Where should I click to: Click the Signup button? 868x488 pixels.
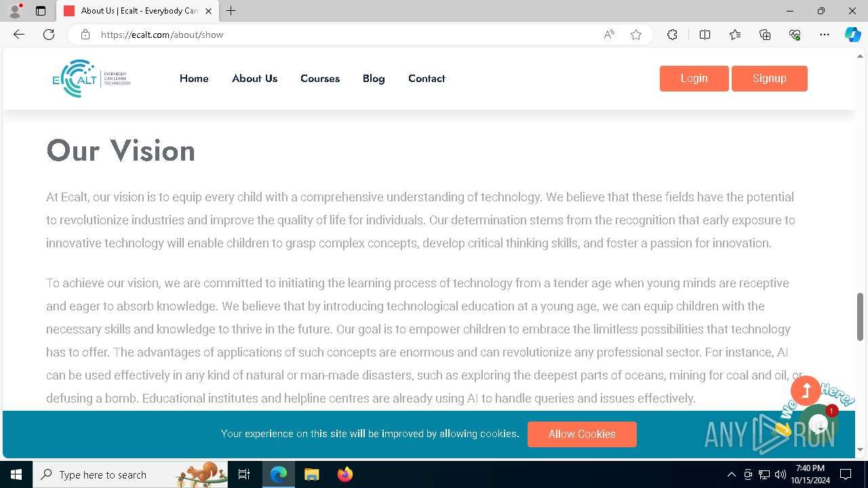(x=769, y=79)
